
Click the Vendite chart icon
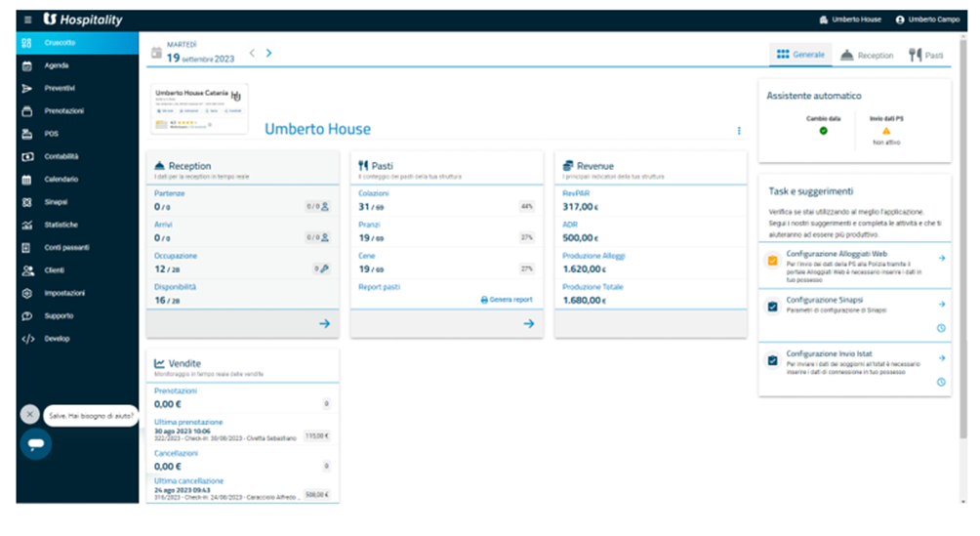(x=159, y=363)
